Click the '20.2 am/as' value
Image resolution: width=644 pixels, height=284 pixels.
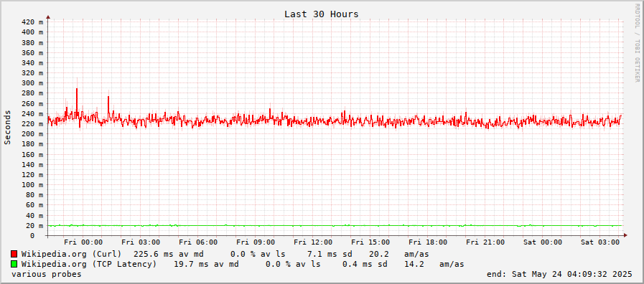coord(398,254)
